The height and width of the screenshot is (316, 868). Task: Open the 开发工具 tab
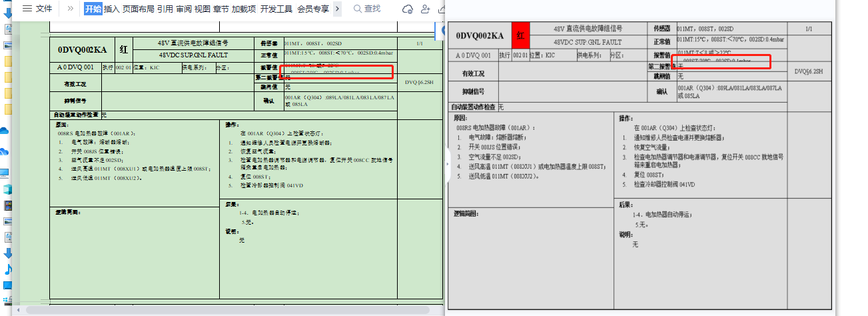pyautogui.click(x=276, y=9)
